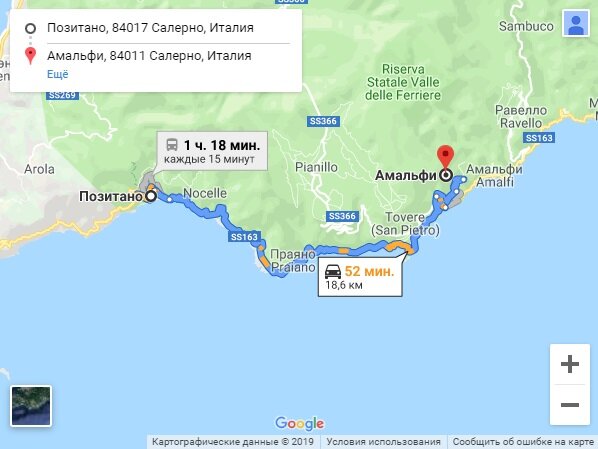The height and width of the screenshot is (449, 598).
Task: Click the SS366 road badge near Pianillo
Action: click(x=323, y=121)
